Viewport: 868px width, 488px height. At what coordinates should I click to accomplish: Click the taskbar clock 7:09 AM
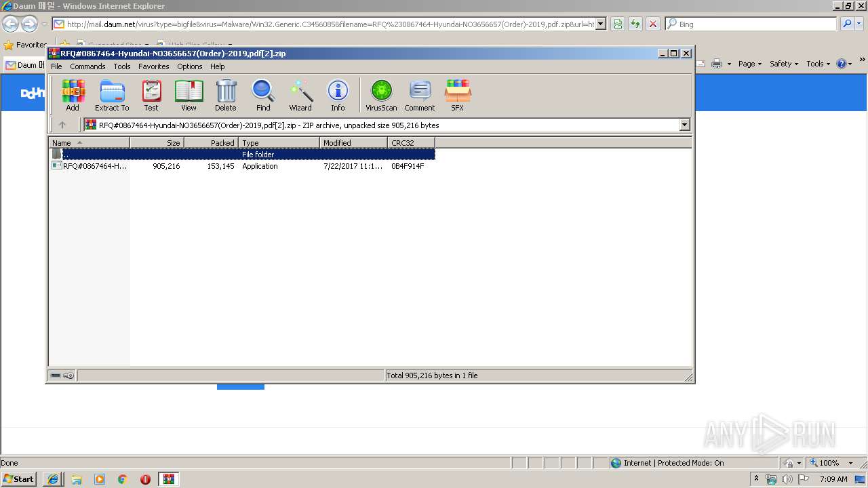coord(833,479)
